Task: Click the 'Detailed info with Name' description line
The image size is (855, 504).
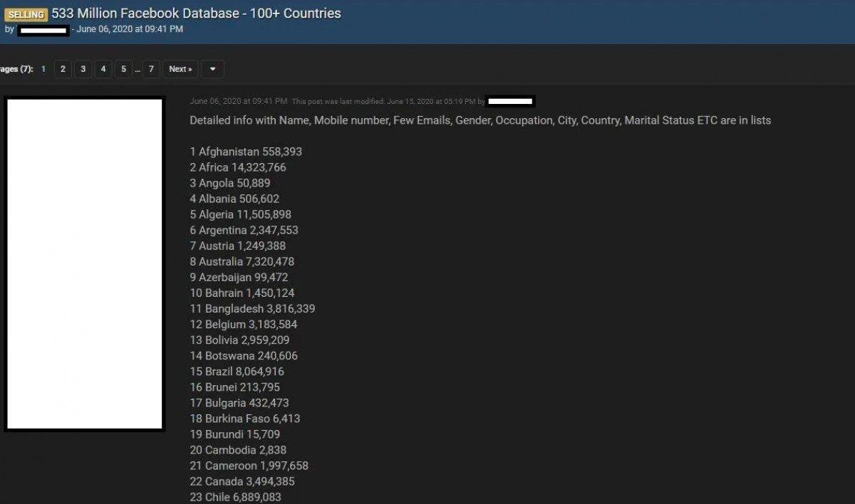Action: 480,120
